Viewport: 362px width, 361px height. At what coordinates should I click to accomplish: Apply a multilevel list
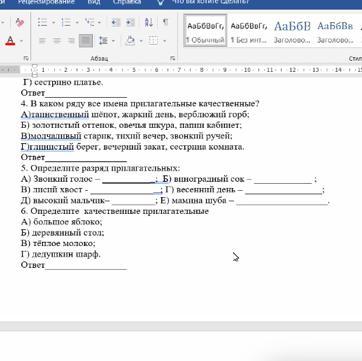89,23
